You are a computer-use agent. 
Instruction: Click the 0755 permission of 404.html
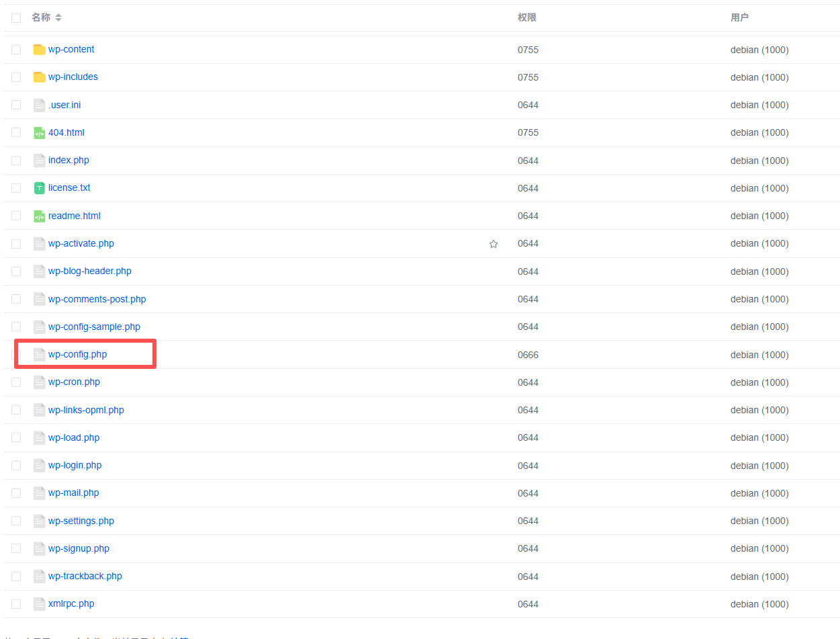pyautogui.click(x=528, y=133)
